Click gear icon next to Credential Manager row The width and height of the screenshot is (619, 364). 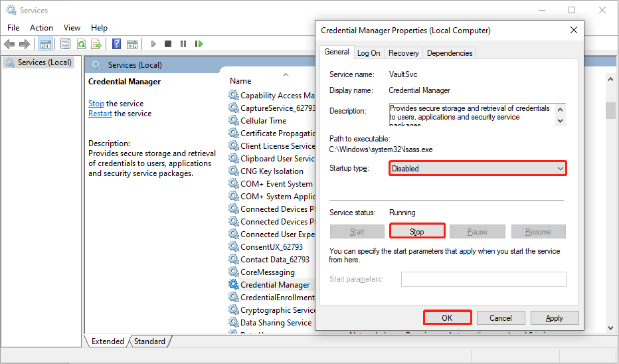pos(234,285)
